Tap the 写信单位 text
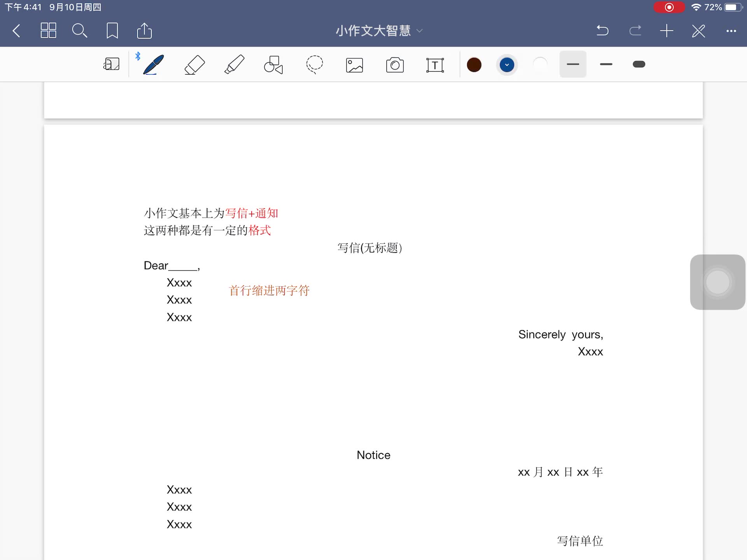Viewport: 747px width, 560px height. pos(580,541)
